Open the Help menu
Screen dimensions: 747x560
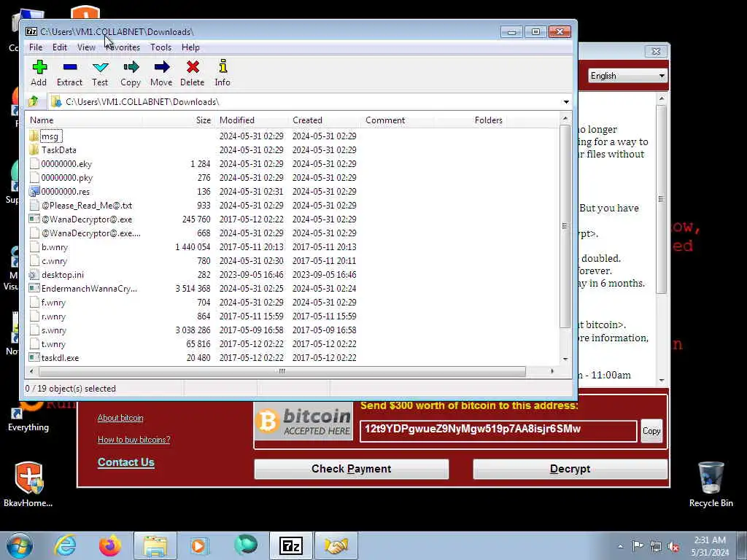190,47
